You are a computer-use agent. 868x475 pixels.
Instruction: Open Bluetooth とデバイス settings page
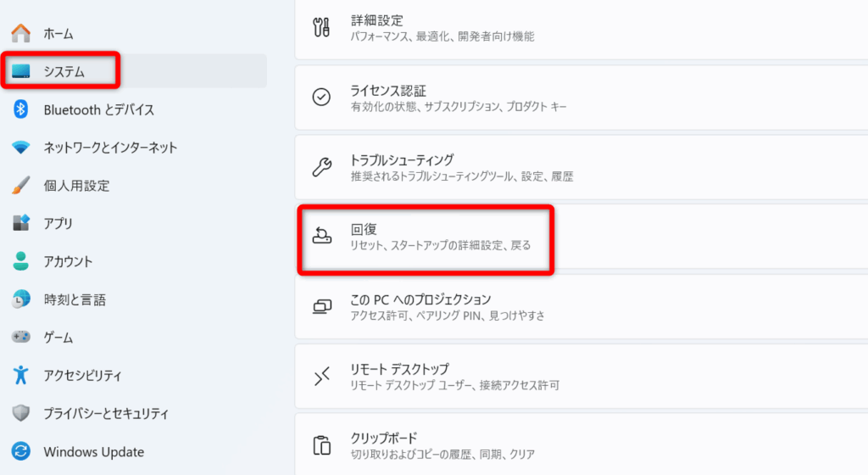pyautogui.click(x=98, y=109)
